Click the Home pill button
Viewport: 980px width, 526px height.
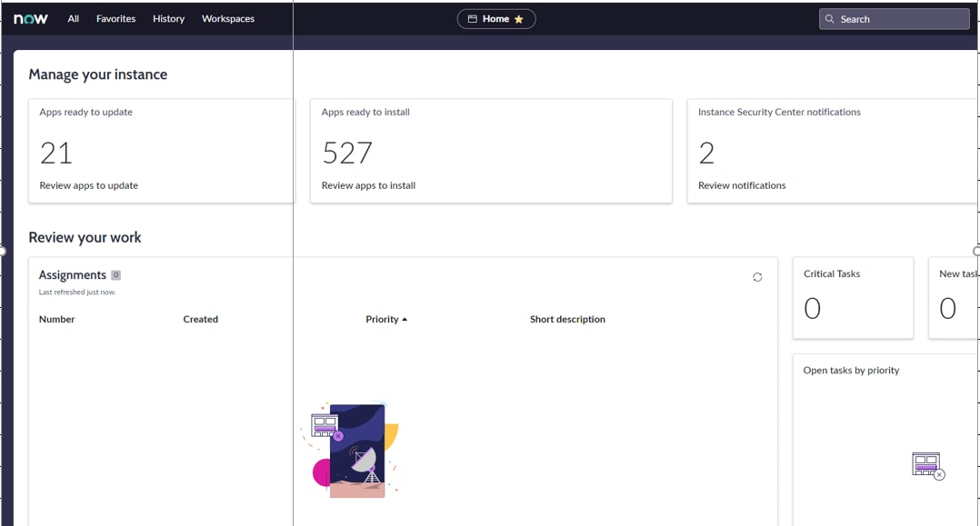[496, 19]
